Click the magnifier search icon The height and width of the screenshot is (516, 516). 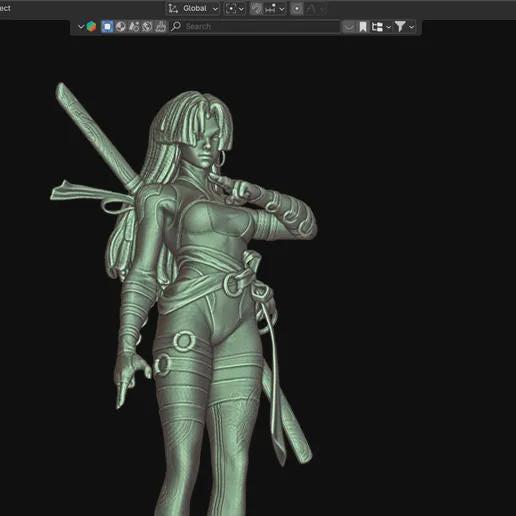176,26
